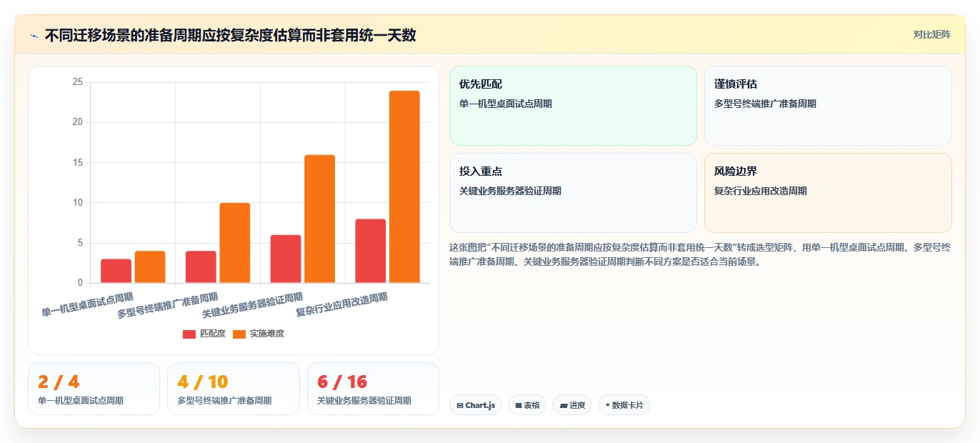Screen dimensions: 980x443
Task: Click the 匹配度 legend label text
Action: 212,334
